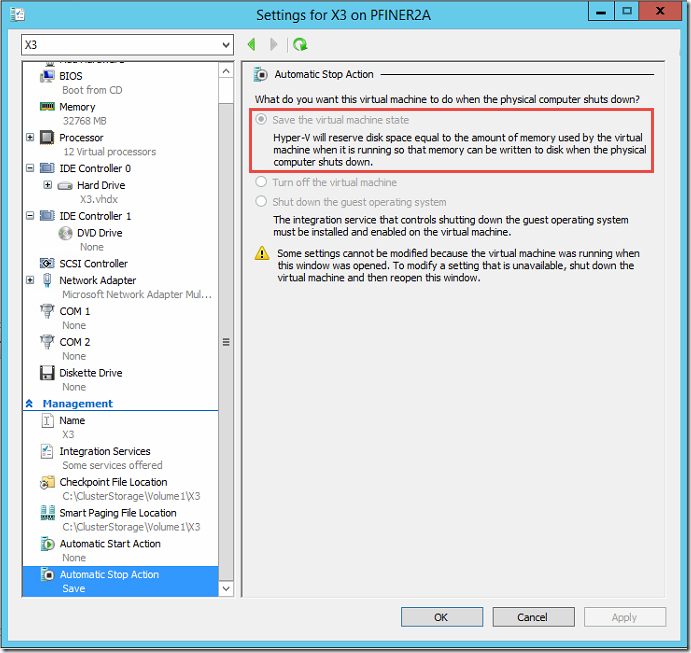The height and width of the screenshot is (653, 691).
Task: Click '12 Virtual processors' text
Action: pos(109,152)
